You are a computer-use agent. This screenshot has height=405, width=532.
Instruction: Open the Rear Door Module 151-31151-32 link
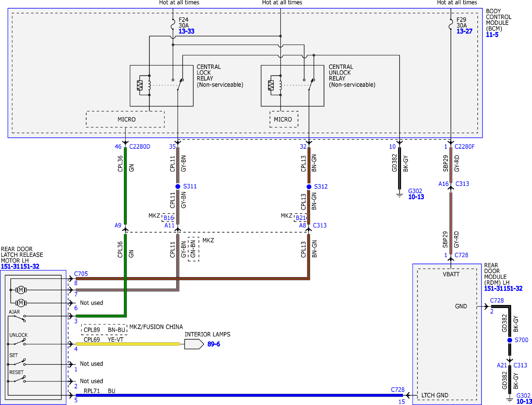point(503,289)
